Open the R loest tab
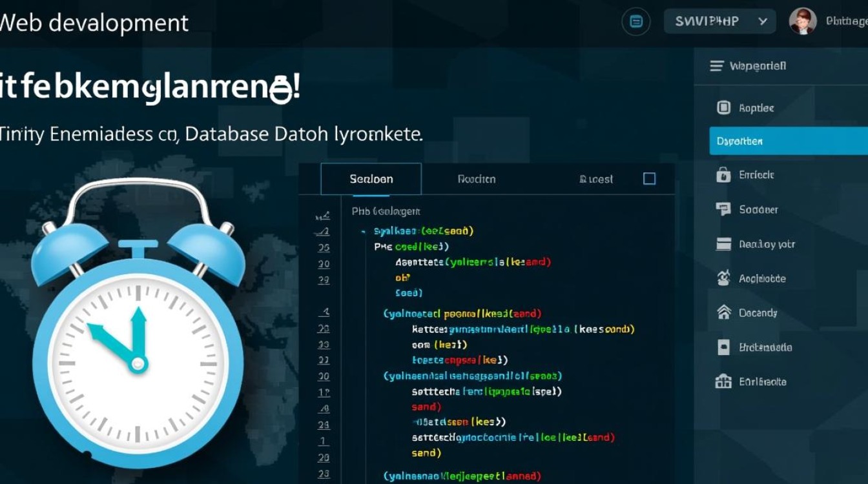The image size is (868, 484). click(596, 179)
